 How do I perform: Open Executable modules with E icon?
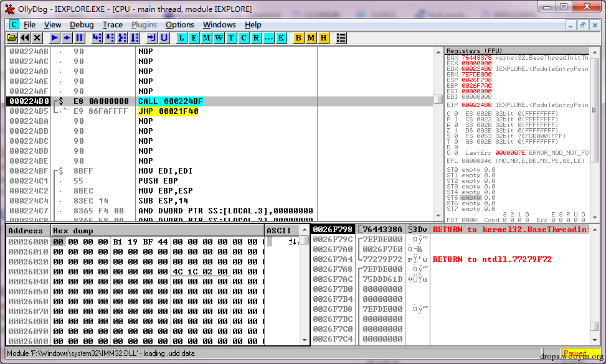pos(194,38)
